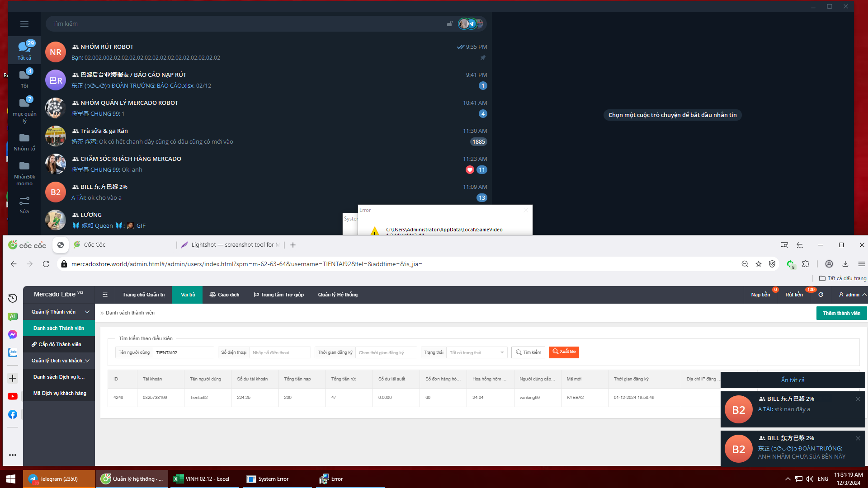Image resolution: width=868 pixels, height=488 pixels.
Task: Bookmark page with the star icon
Action: click(759, 264)
